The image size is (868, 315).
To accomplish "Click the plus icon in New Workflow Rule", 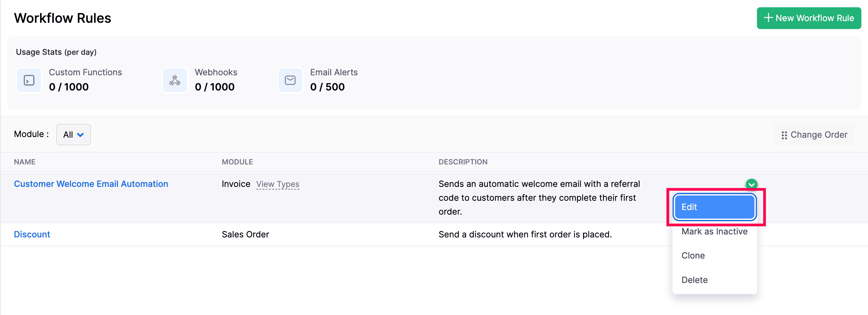I will tap(768, 18).
